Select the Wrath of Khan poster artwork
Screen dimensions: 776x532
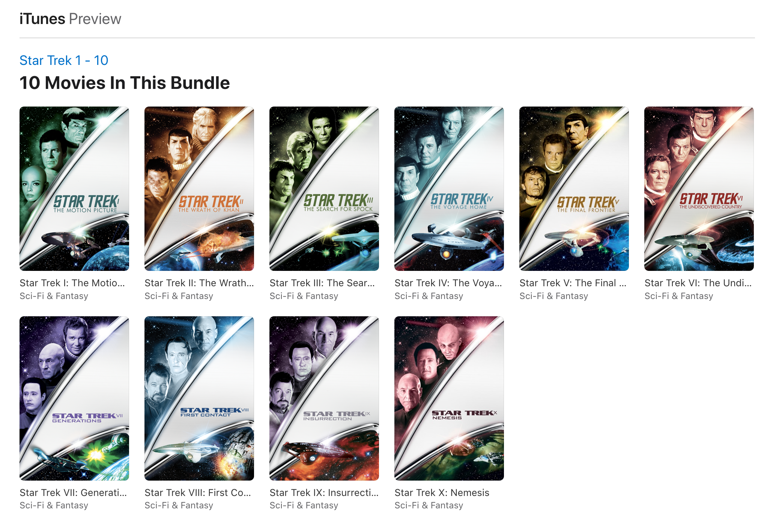coord(199,189)
